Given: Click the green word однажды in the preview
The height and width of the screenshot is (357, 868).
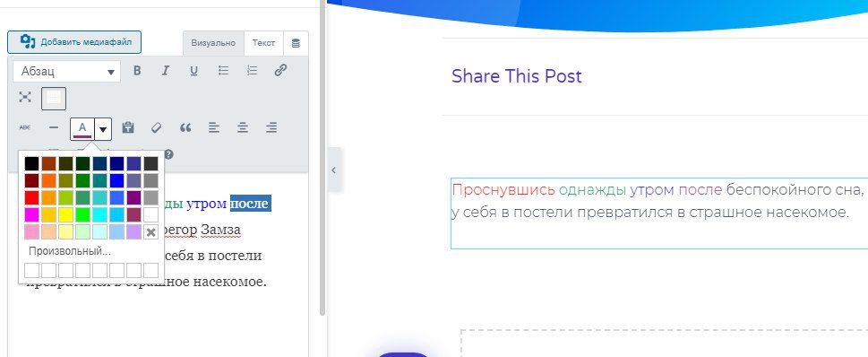Looking at the screenshot, I should (592, 189).
